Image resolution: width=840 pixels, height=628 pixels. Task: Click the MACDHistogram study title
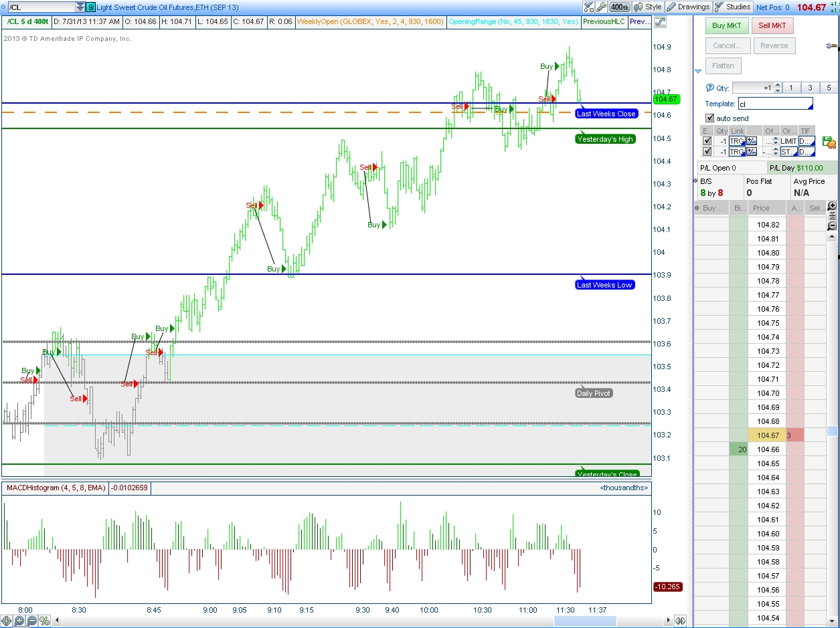click(x=56, y=488)
